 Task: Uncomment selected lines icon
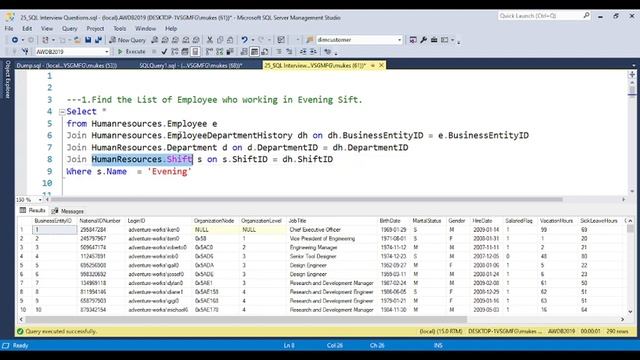[289, 52]
